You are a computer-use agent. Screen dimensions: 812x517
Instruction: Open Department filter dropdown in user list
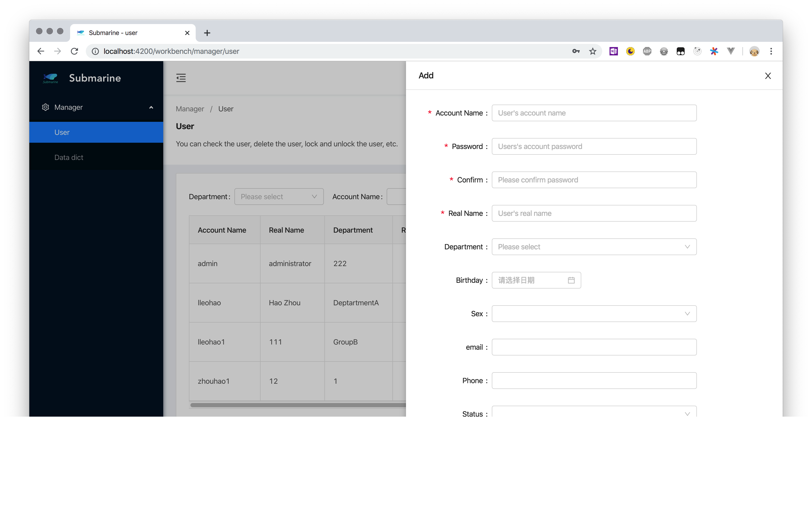coord(279,197)
